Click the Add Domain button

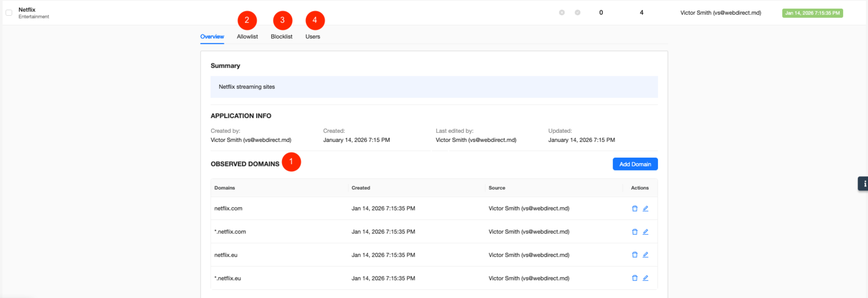[x=635, y=164]
